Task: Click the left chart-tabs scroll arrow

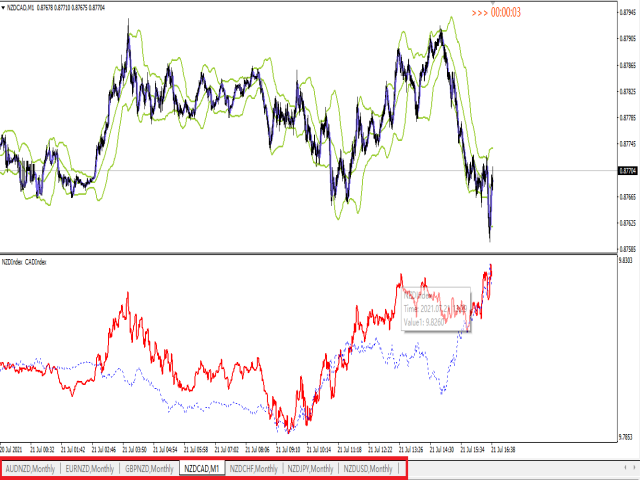Action: click(625, 467)
